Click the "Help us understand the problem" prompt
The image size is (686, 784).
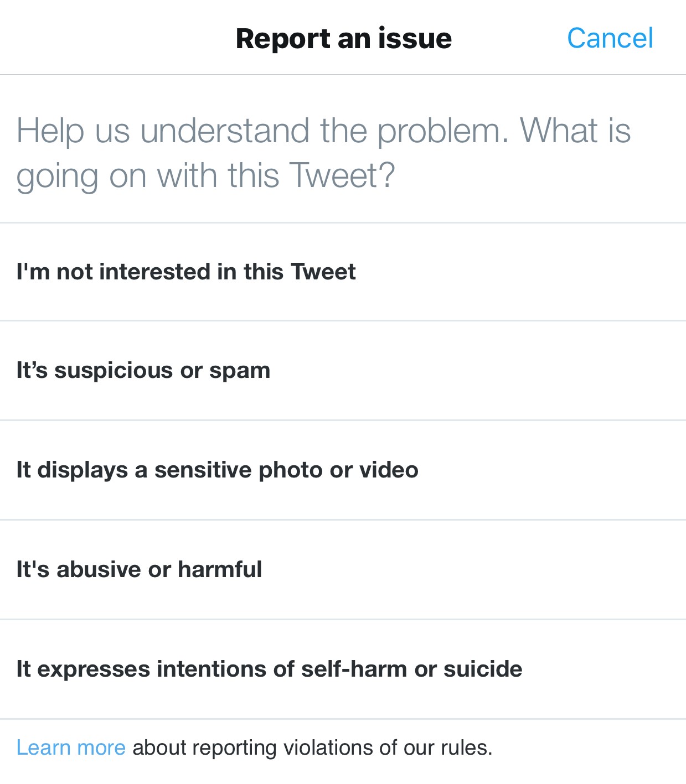click(323, 131)
